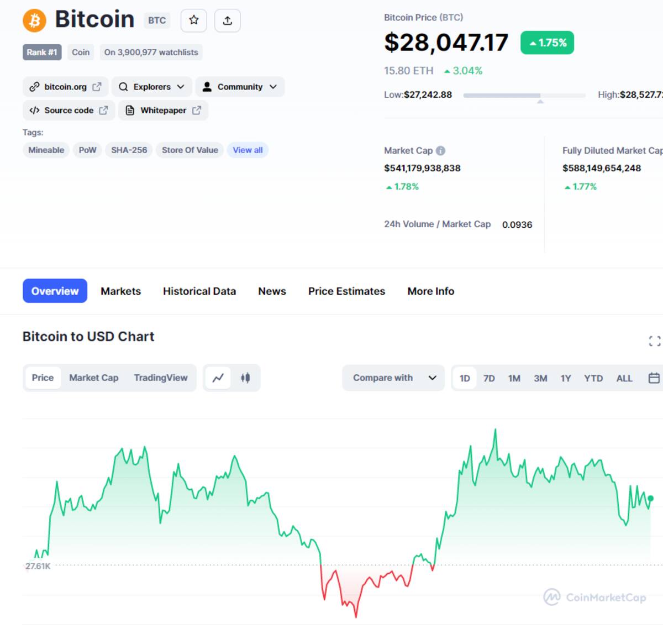Toggle chart to Market Cap view

[x=94, y=378]
